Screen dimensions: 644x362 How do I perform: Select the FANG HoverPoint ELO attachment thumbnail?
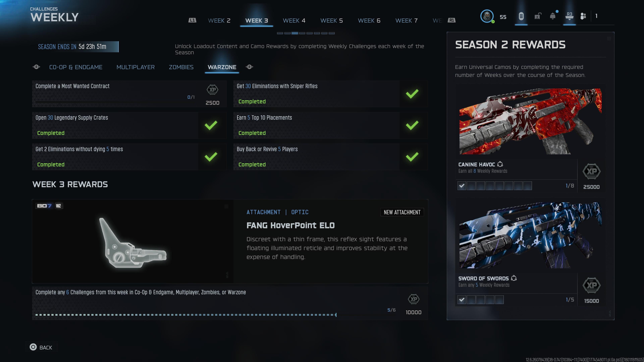133,241
